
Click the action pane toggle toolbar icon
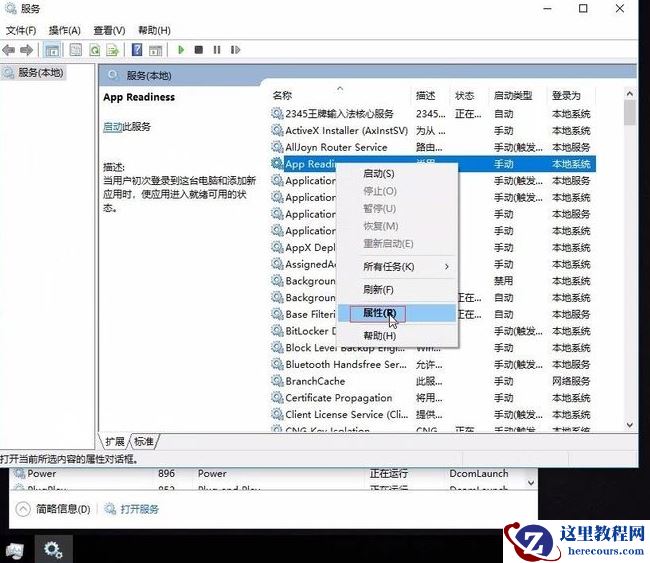coord(155,51)
